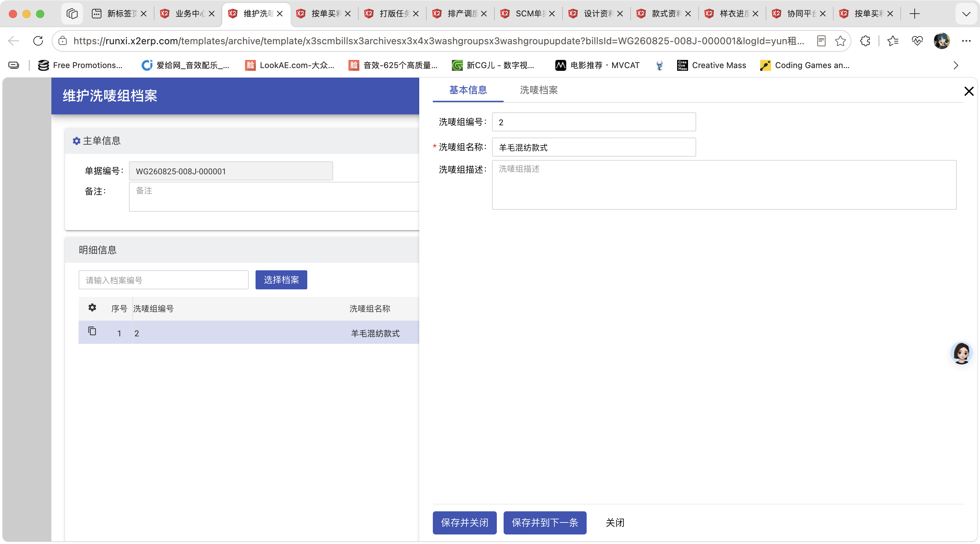Go back with browser back arrow
Image resolution: width=980 pixels, height=544 pixels.
(14, 41)
